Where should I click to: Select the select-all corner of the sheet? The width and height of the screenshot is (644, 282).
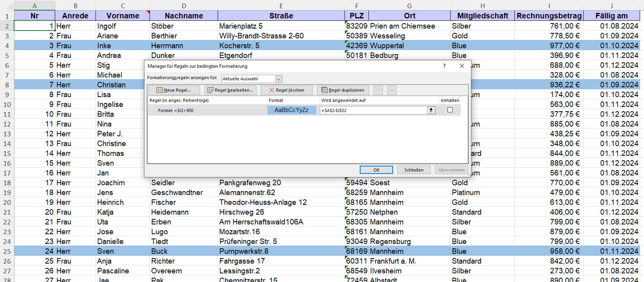[x=7, y=5]
